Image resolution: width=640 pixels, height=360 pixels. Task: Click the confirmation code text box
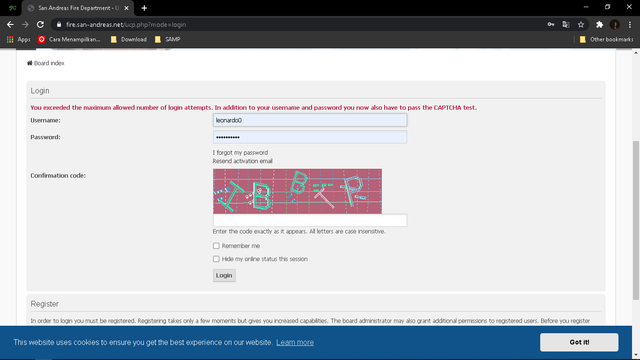pos(310,220)
